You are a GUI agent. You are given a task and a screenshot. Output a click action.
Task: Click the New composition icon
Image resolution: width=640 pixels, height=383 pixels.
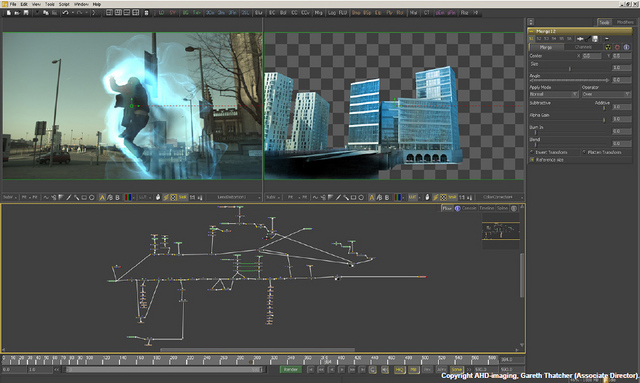[x=8, y=13]
